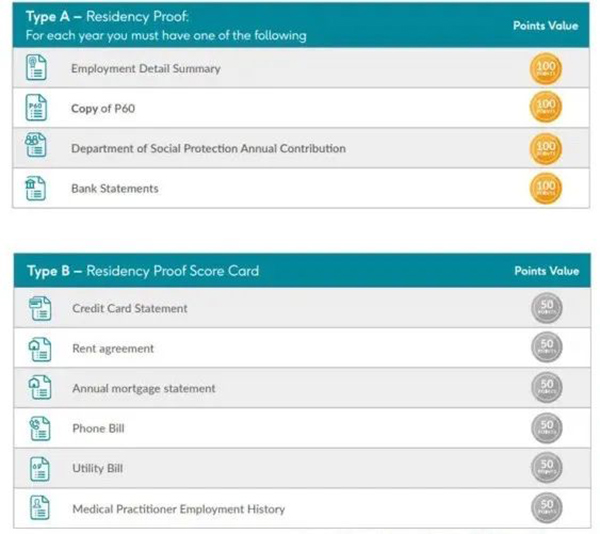Image resolution: width=600 pixels, height=534 pixels.
Task: Click the Social Protection Contribution document icon
Action: 36,145
